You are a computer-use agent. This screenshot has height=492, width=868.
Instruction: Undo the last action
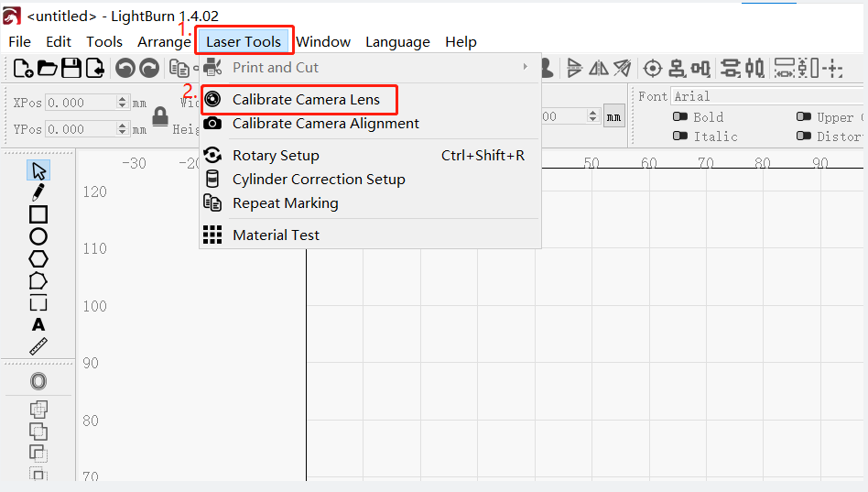point(125,68)
